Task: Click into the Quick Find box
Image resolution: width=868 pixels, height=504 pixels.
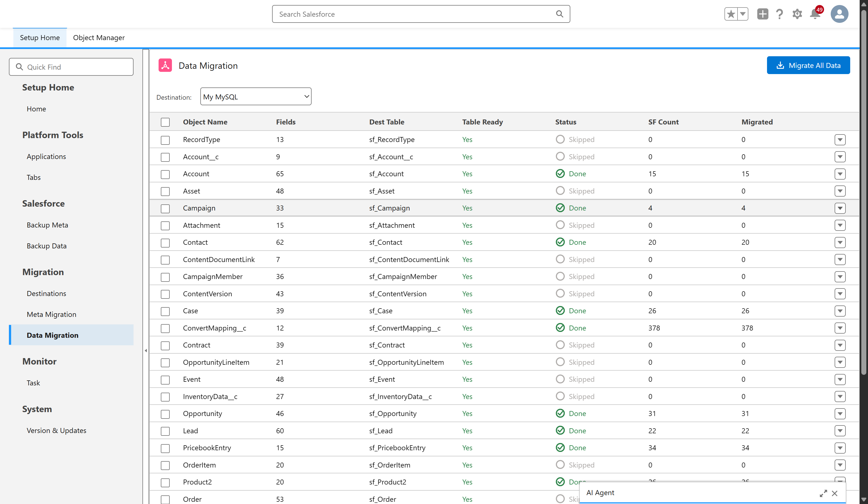Action: [71, 67]
